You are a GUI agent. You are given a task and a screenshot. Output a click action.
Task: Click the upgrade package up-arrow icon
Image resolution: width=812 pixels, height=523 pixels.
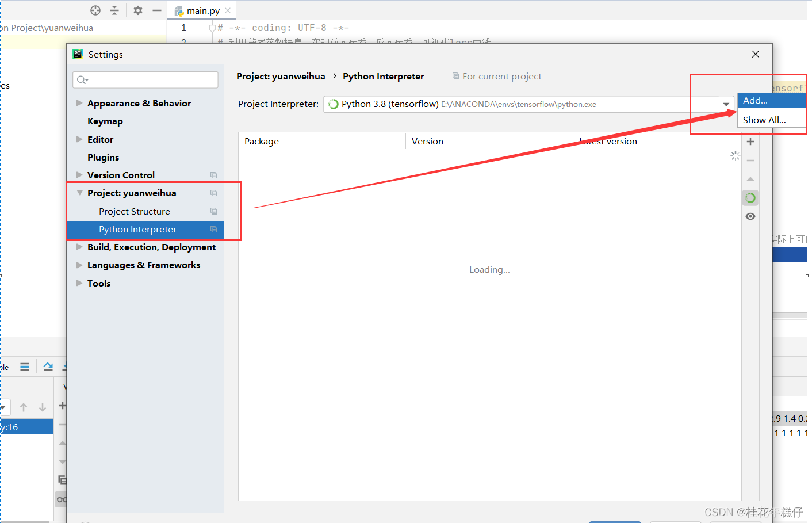pyautogui.click(x=750, y=180)
